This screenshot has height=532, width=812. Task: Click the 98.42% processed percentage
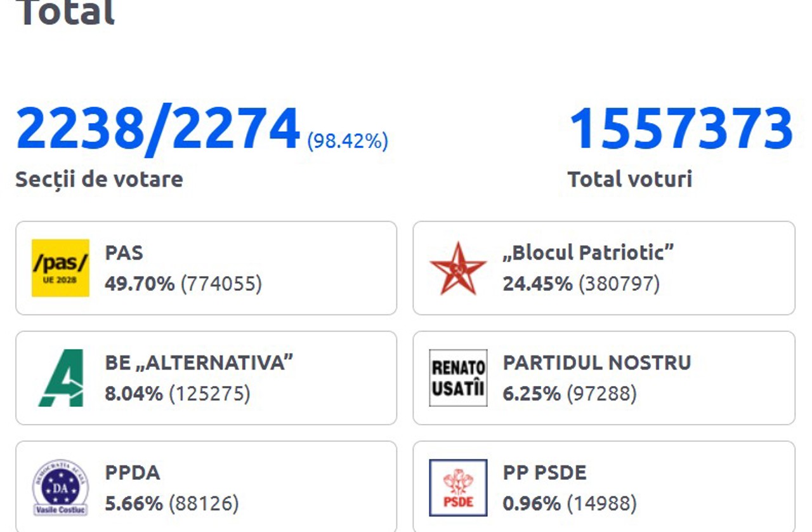pos(347,141)
